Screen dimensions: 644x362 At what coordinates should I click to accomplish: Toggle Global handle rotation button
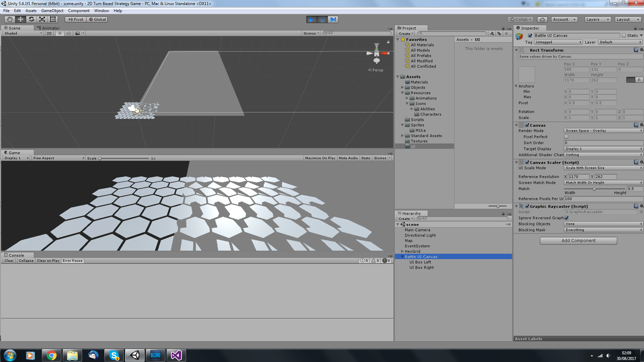97,19
